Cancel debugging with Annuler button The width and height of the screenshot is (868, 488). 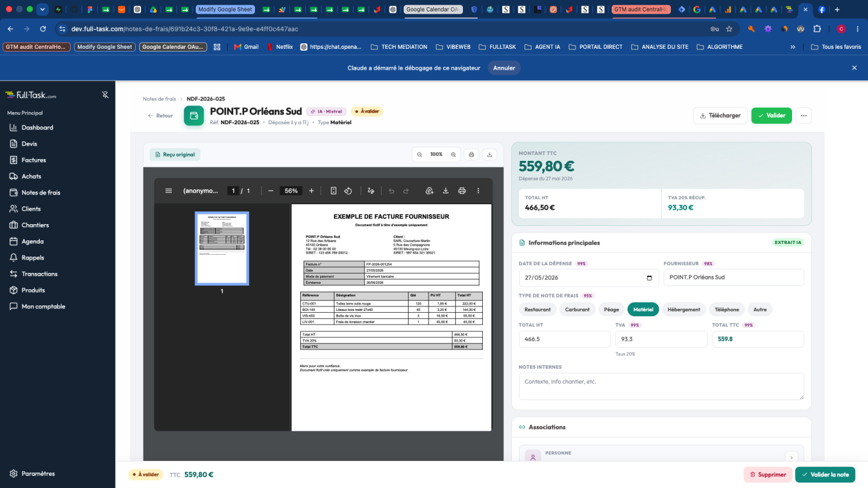[x=504, y=68]
